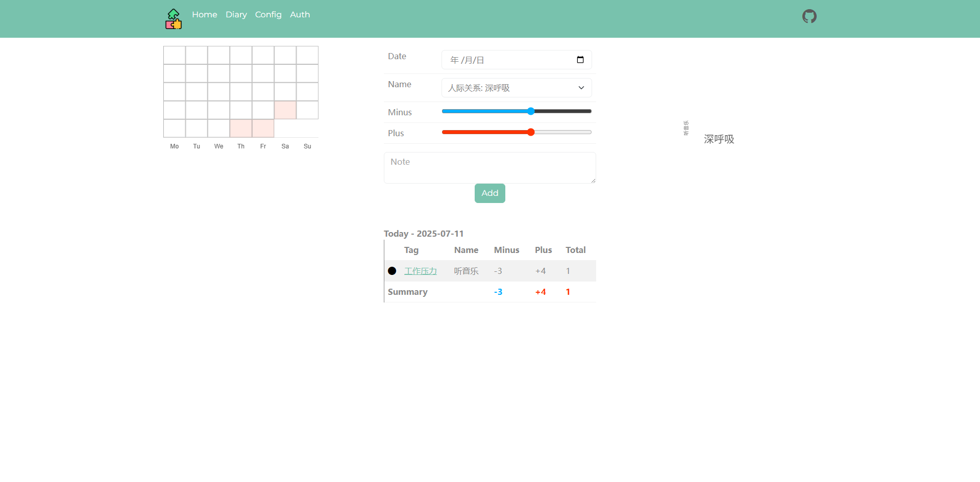Click the small 听音乐 chart label
The height and width of the screenshot is (482, 980).
click(686, 128)
